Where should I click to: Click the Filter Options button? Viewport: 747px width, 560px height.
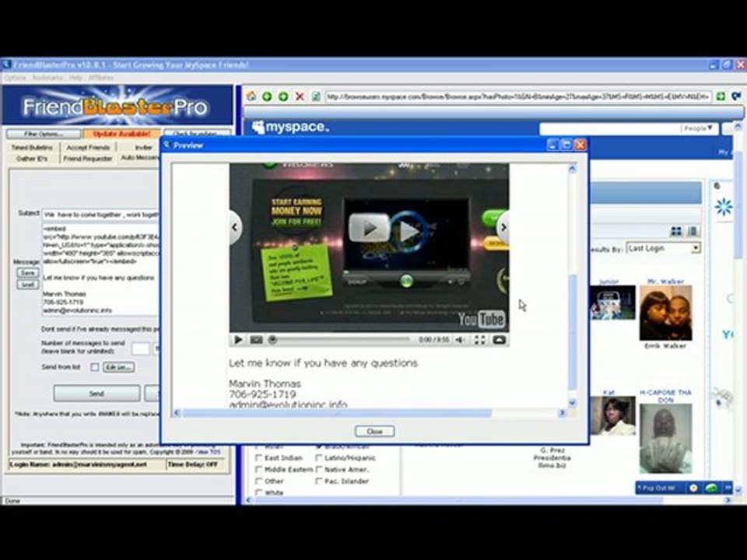click(44, 134)
